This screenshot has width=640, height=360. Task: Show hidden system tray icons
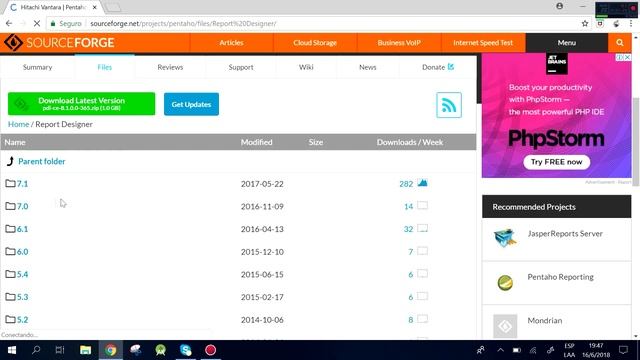(x=500, y=350)
